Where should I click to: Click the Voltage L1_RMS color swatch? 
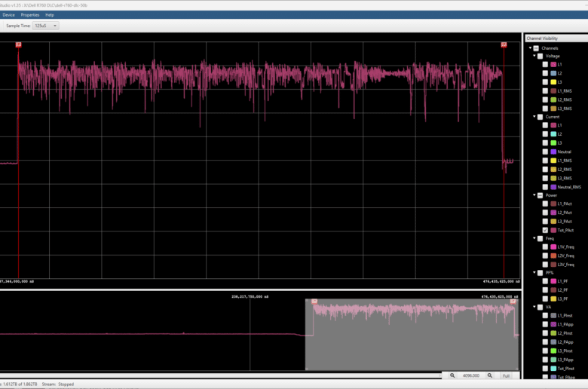553,90
